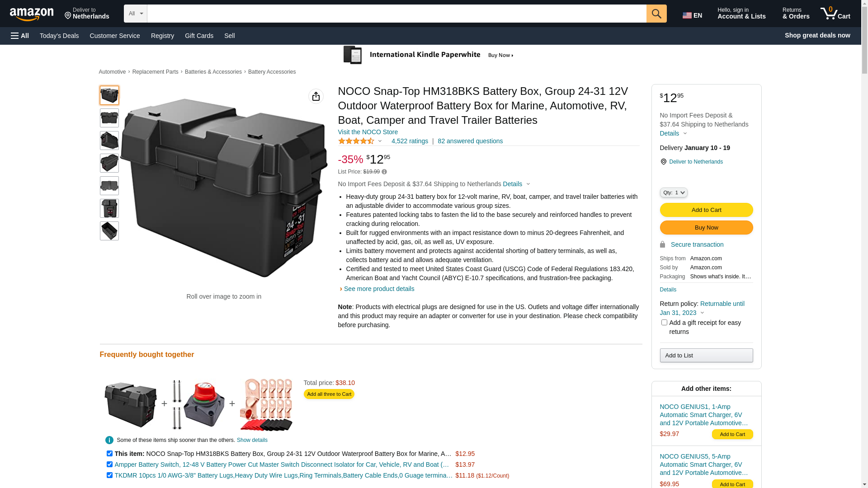Open the shopping cart icon

click(835, 14)
